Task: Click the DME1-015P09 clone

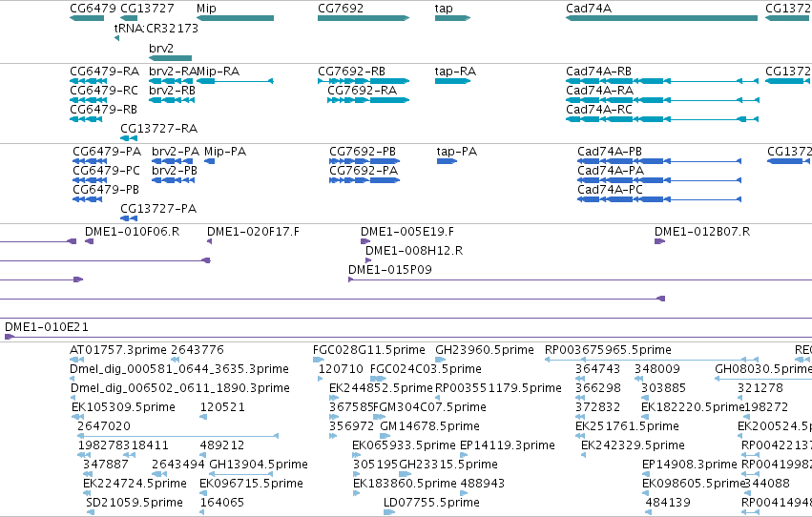Action: (x=580, y=280)
